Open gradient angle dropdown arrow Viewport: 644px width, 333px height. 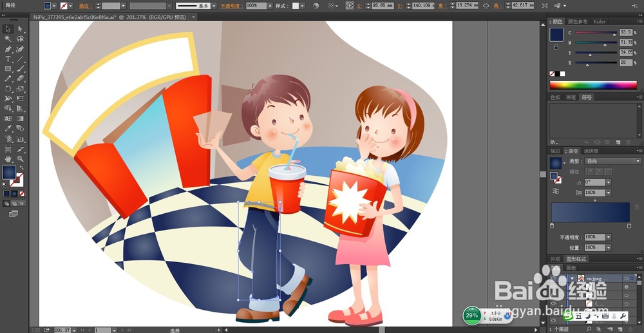click(609, 182)
